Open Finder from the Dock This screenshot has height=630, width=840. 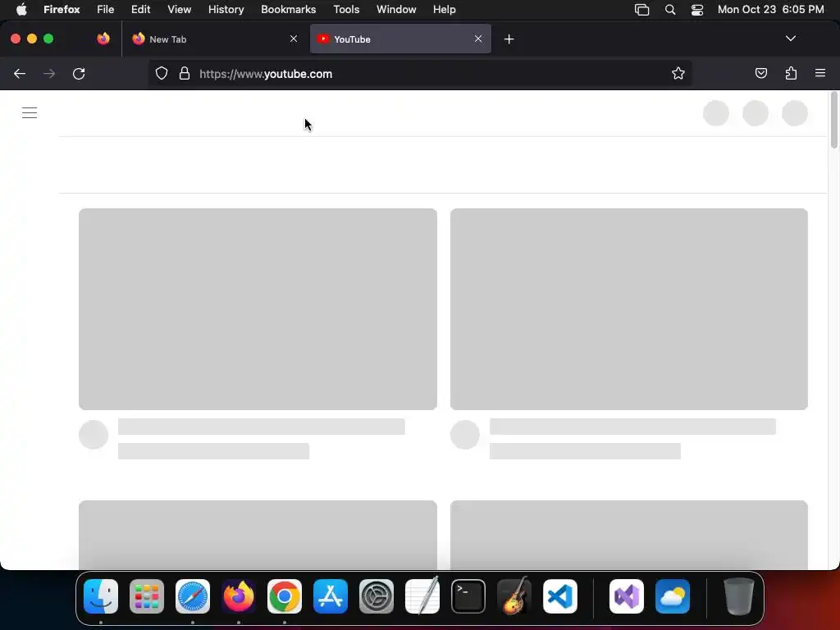(101, 596)
